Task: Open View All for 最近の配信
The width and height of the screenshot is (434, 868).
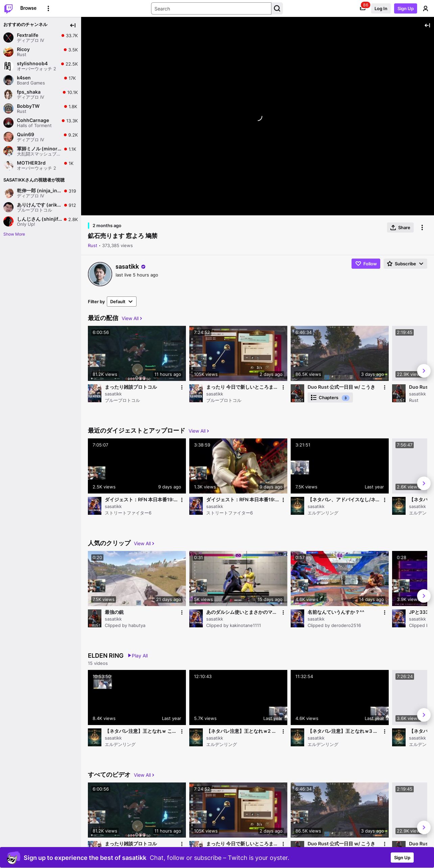Action: [132, 318]
